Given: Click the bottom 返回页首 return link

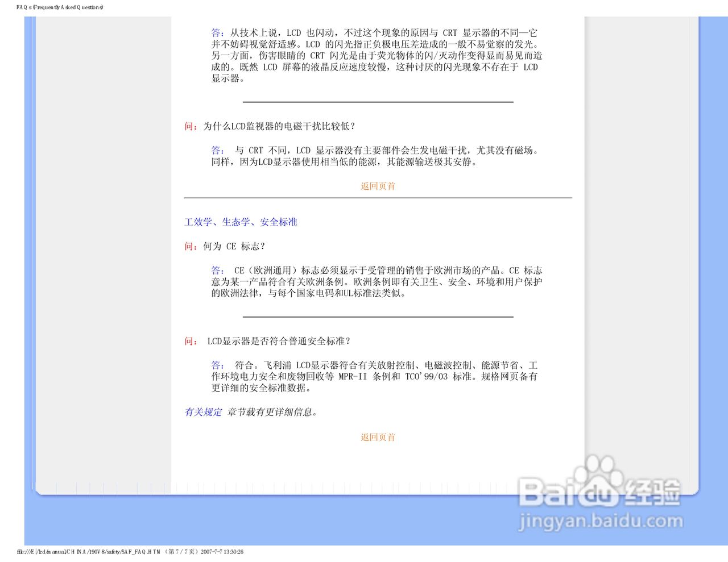Looking at the screenshot, I should 377,436.
